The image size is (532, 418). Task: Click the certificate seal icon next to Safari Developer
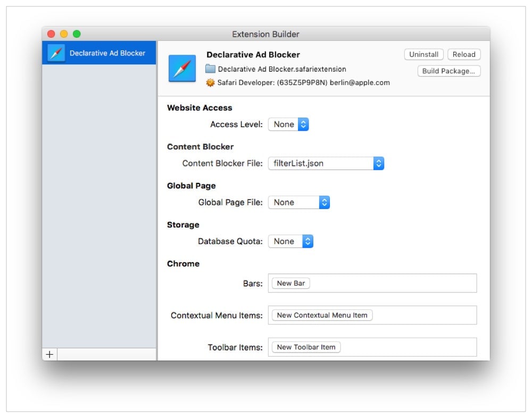pyautogui.click(x=210, y=82)
